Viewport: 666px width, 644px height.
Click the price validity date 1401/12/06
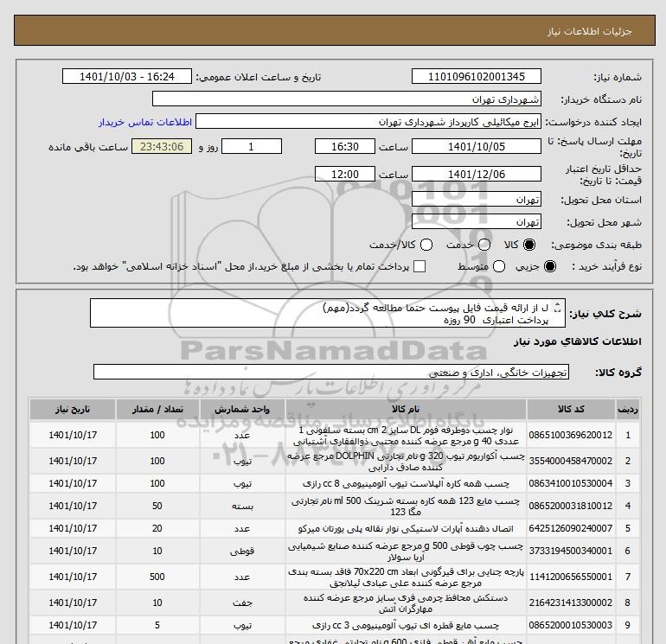point(476,174)
